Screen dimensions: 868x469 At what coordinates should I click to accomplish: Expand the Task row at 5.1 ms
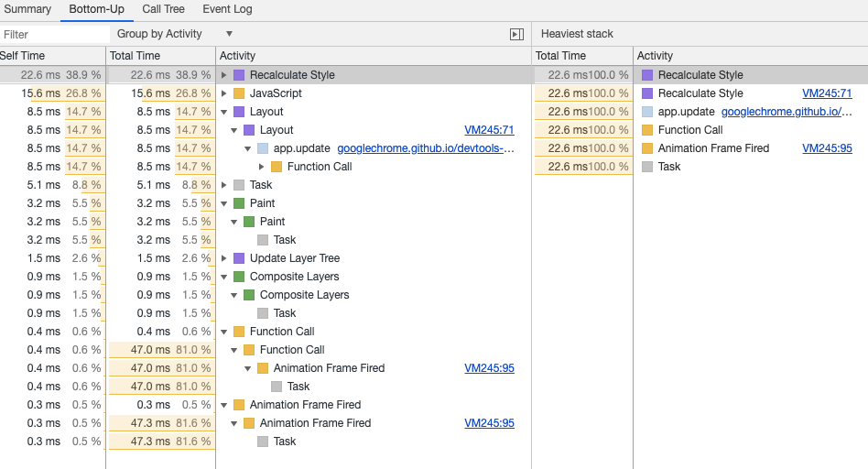click(223, 184)
